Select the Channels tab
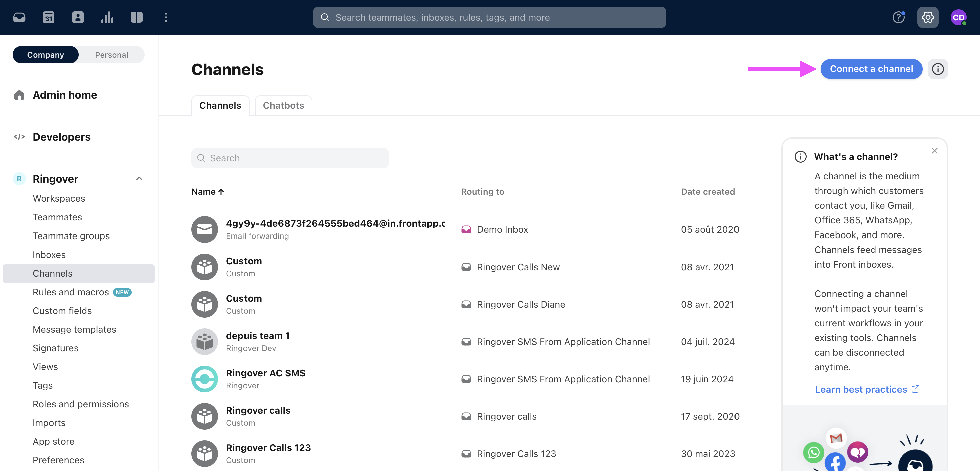 point(220,105)
